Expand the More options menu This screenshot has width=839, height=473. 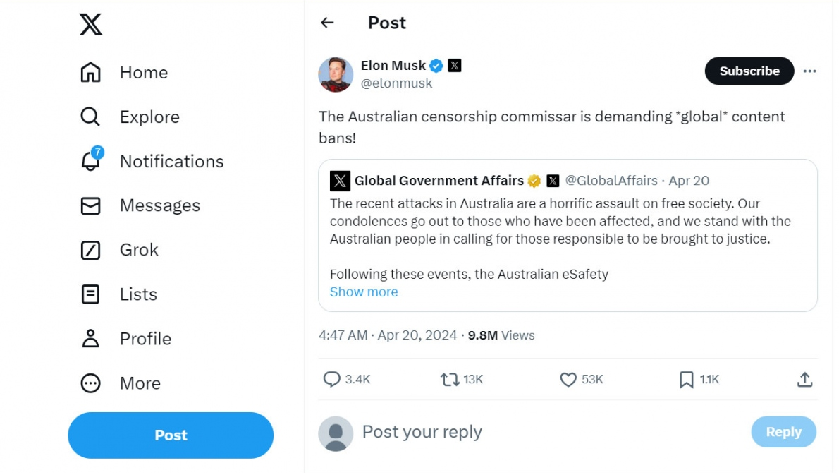[x=91, y=383]
